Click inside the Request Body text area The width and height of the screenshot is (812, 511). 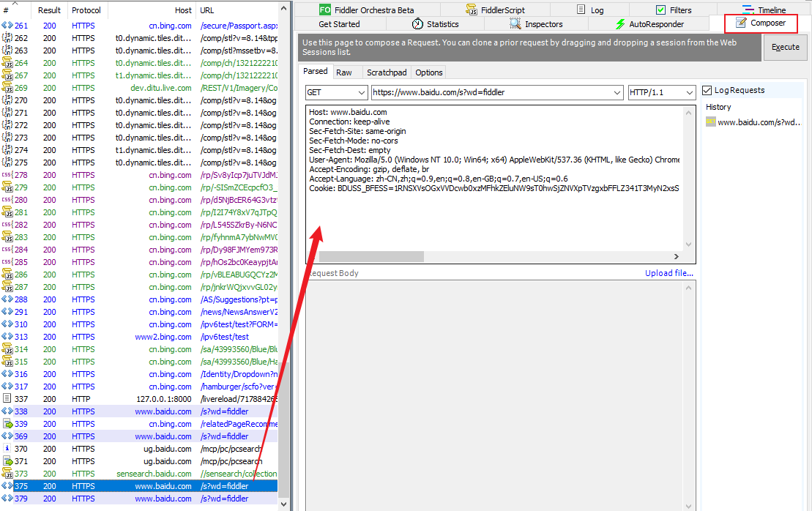pyautogui.click(x=494, y=395)
